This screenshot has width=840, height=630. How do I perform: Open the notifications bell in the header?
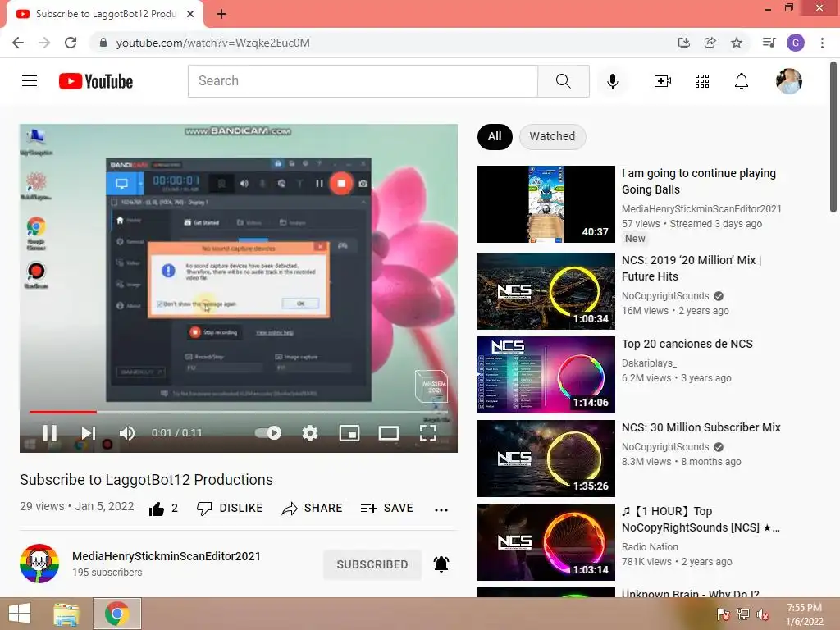741,81
